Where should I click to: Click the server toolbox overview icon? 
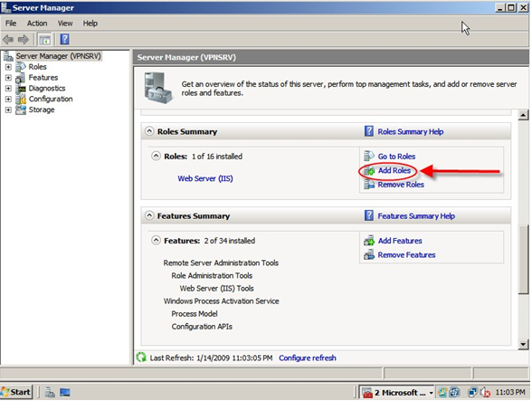pyautogui.click(x=158, y=87)
